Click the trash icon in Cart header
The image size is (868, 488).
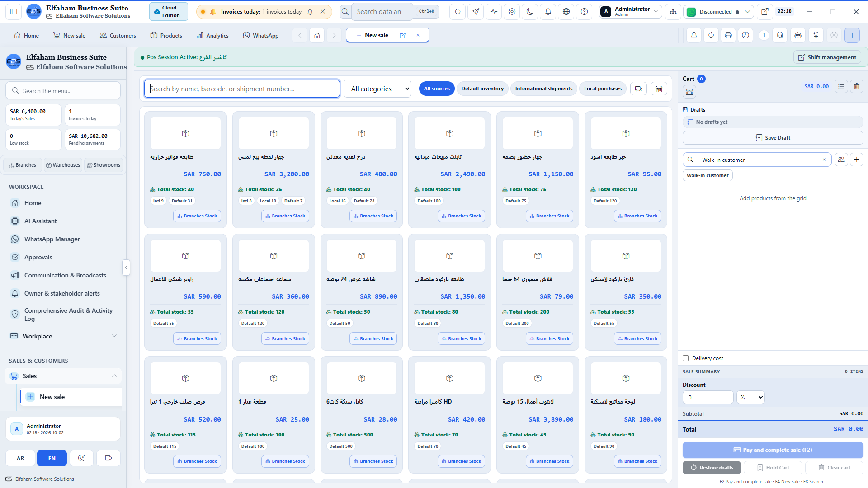[x=856, y=86]
